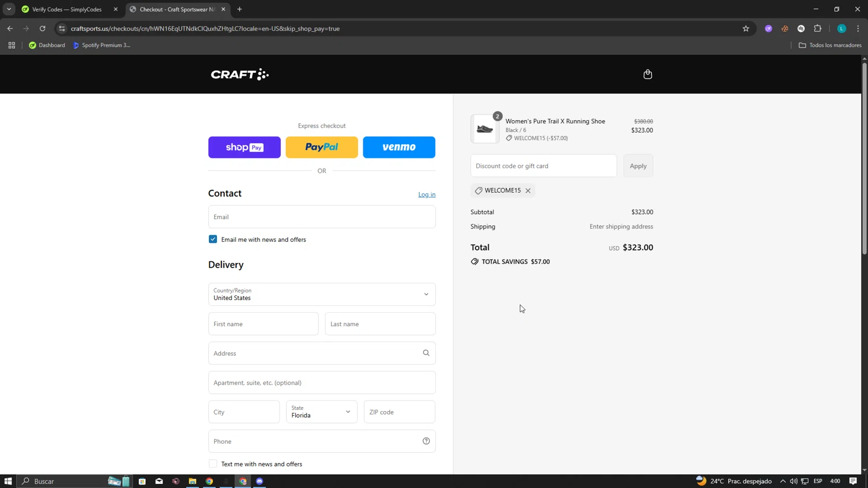Click the TOTAL SAVINGS $57.00 text
The image size is (868, 488).
pyautogui.click(x=516, y=262)
